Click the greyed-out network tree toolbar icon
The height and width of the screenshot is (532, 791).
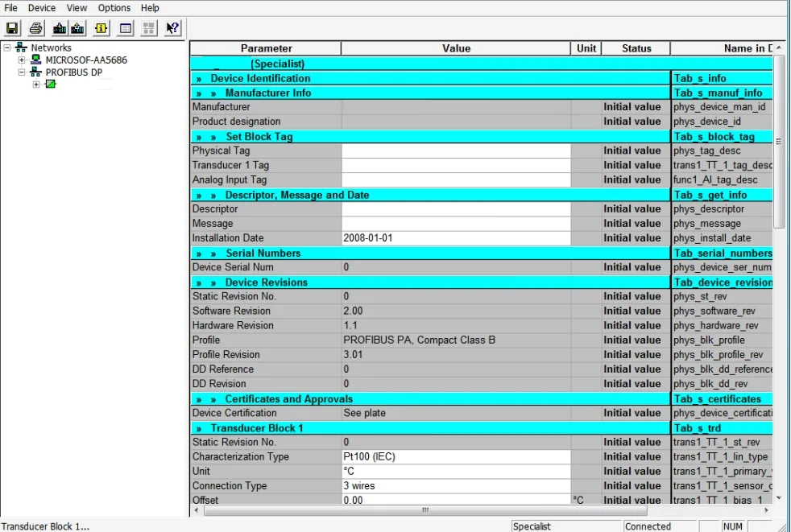(x=148, y=28)
